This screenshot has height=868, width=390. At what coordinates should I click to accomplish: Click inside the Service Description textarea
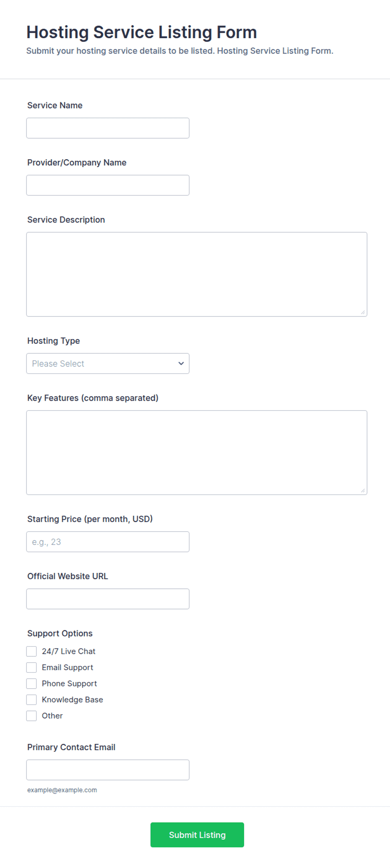click(197, 274)
